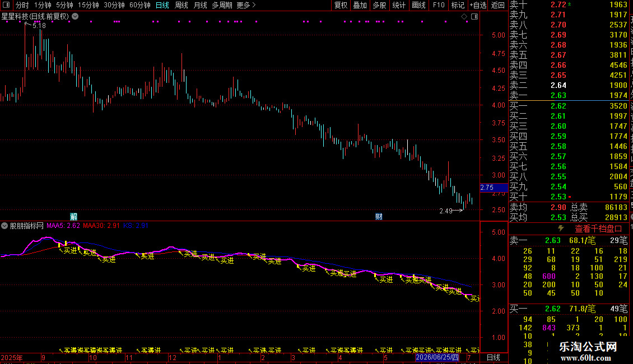This screenshot has height=364, width=633.
Task: Click the diamond icon above the chart
Action: tap(464, 17)
